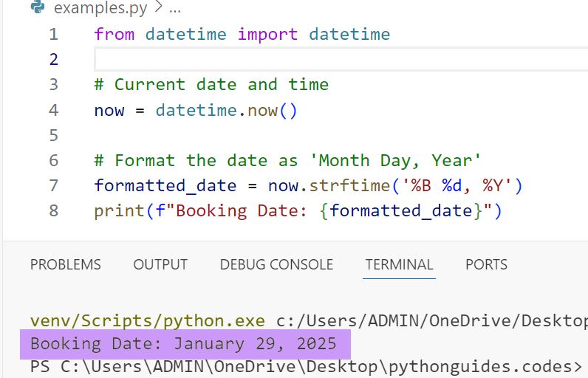The height and width of the screenshot is (378, 588).
Task: Click the venv/Scripts/python.exe terminal command
Action: tap(148, 321)
